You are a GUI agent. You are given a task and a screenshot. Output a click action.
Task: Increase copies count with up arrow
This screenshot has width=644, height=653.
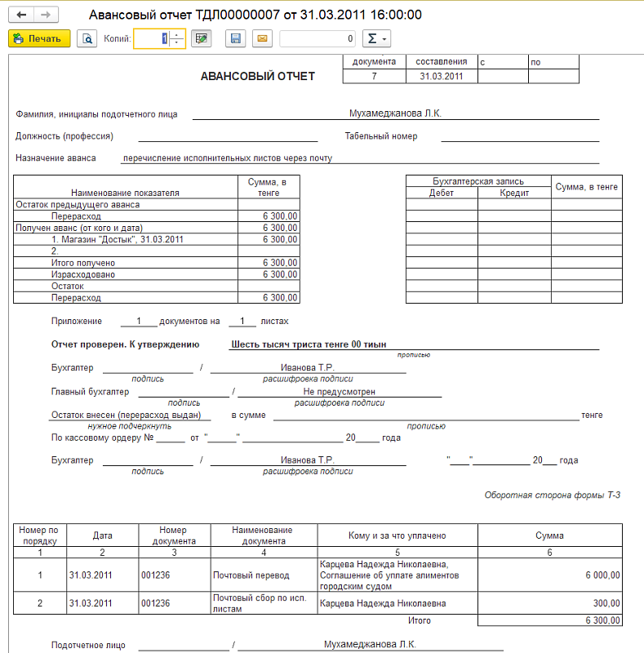[x=178, y=34]
